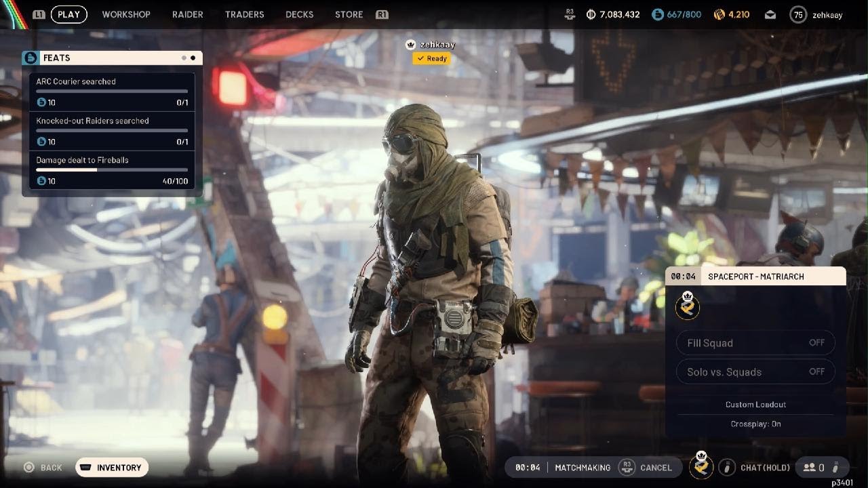The image size is (868, 488).
Task: Select the DECKS tab
Action: pos(300,14)
